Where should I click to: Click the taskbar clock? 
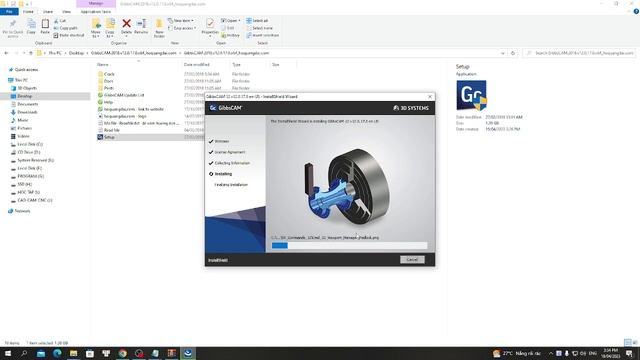610,353
